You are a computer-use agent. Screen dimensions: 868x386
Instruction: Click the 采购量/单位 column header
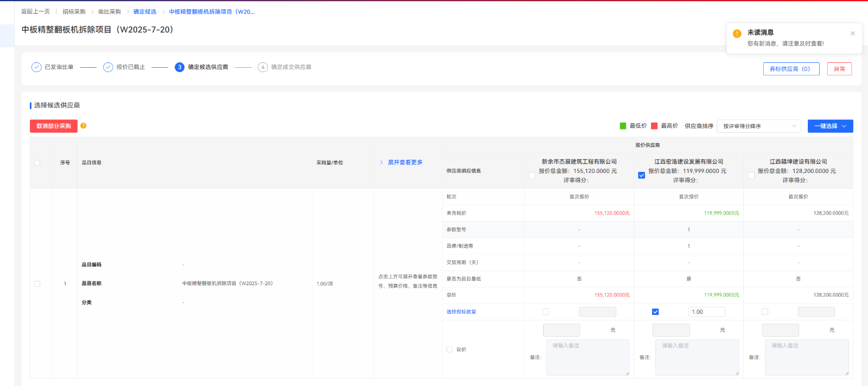coord(330,163)
